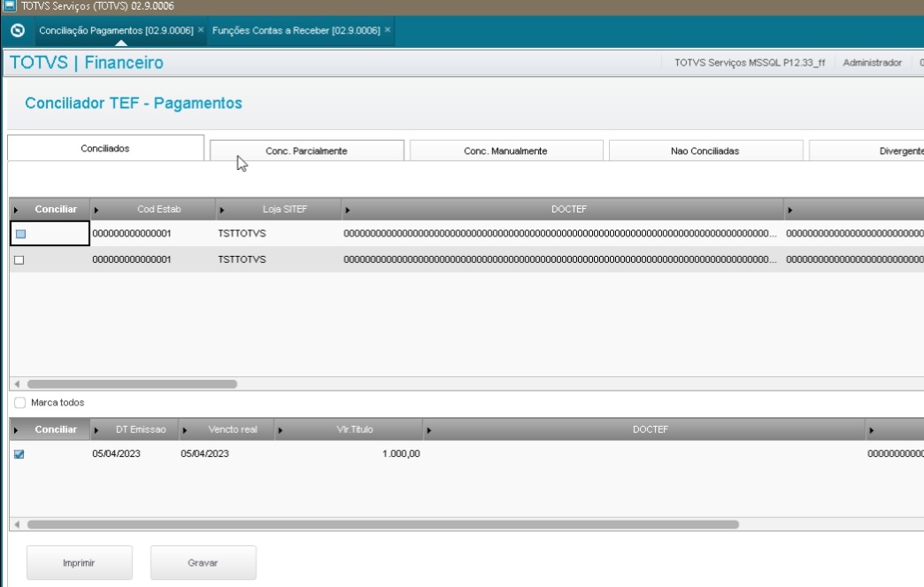The image size is (924, 587).
Task: Click Conciliar column header in lower grid
Action: coord(50,429)
